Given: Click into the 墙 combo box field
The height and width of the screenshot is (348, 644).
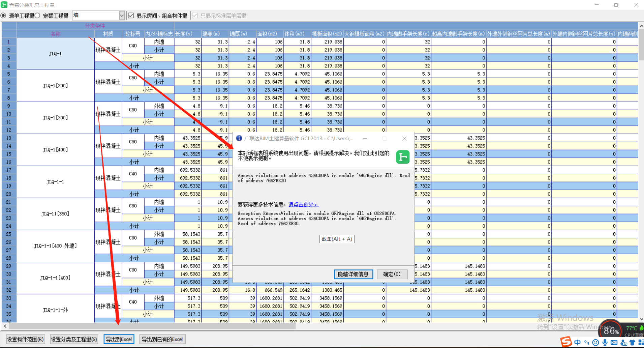Looking at the screenshot, I should (x=96, y=16).
